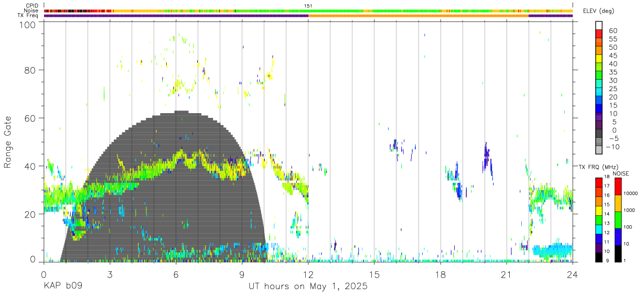Click the 1000 label on NOISE scale
This screenshot has width=644, height=297.
(x=629, y=211)
